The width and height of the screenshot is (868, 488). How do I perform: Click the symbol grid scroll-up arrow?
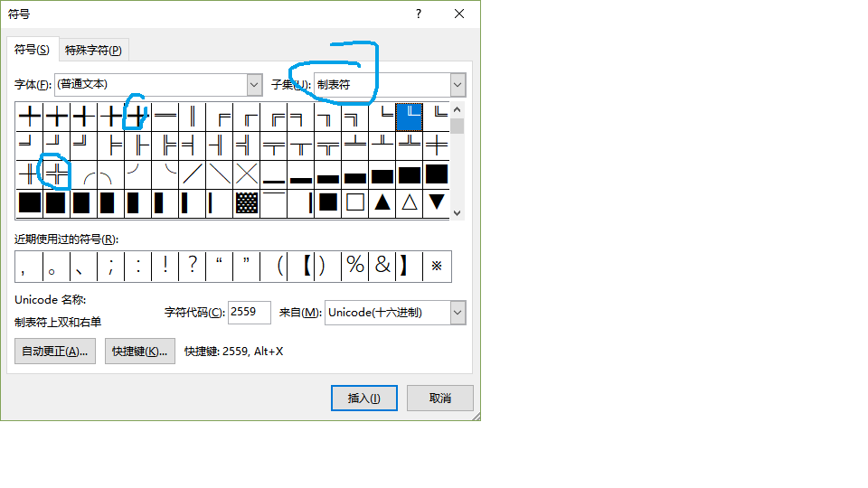click(457, 109)
